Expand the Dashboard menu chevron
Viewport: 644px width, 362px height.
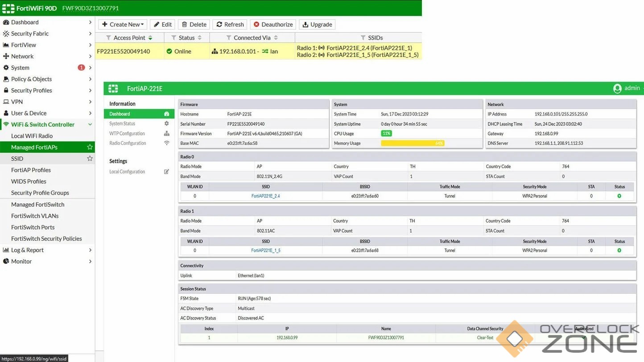(x=90, y=22)
